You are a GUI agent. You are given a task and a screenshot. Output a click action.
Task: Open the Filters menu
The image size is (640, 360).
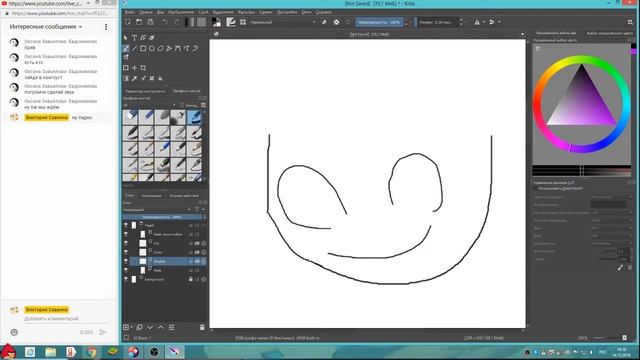click(x=246, y=12)
